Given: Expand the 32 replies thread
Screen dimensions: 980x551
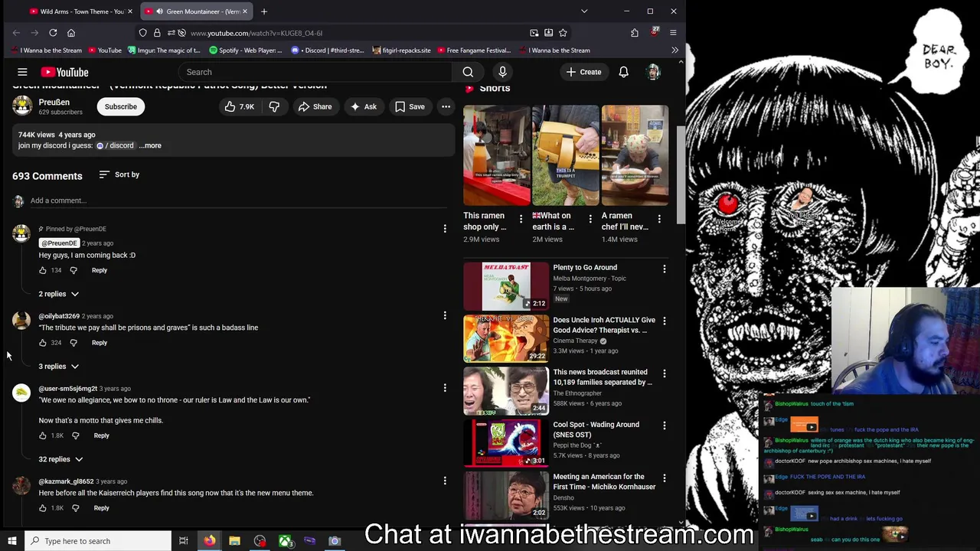Looking at the screenshot, I should [x=60, y=459].
